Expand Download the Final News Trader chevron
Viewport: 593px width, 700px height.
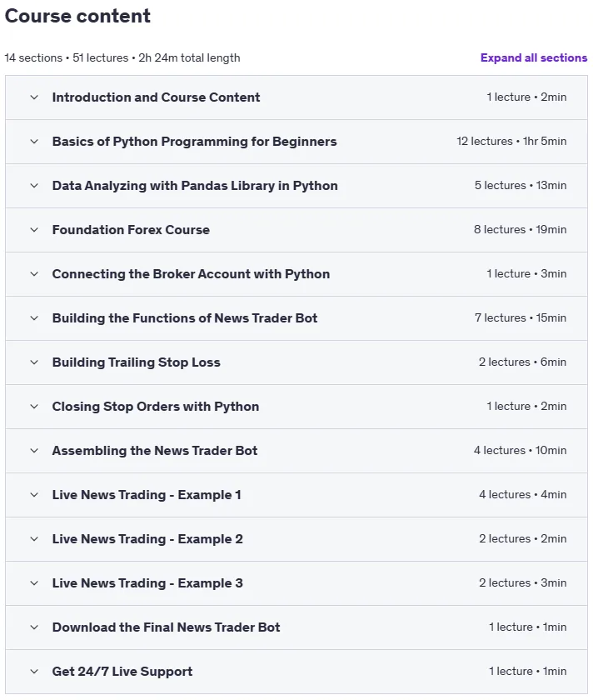pyautogui.click(x=34, y=627)
